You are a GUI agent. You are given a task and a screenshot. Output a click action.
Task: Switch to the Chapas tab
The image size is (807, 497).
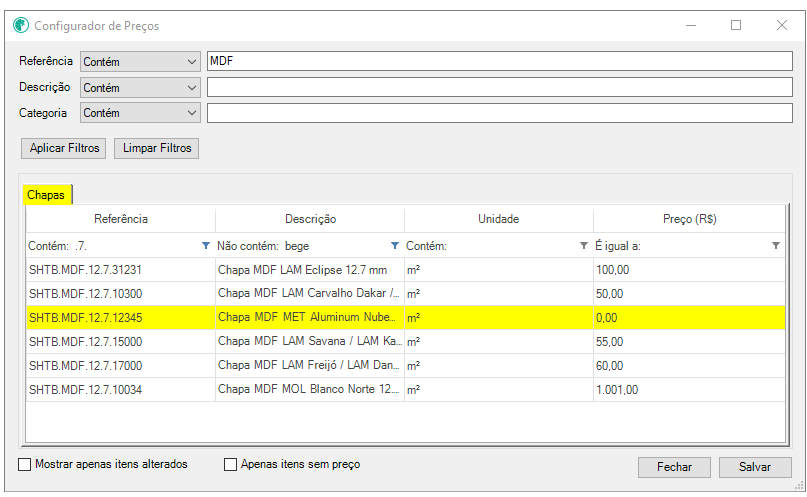[x=46, y=195]
